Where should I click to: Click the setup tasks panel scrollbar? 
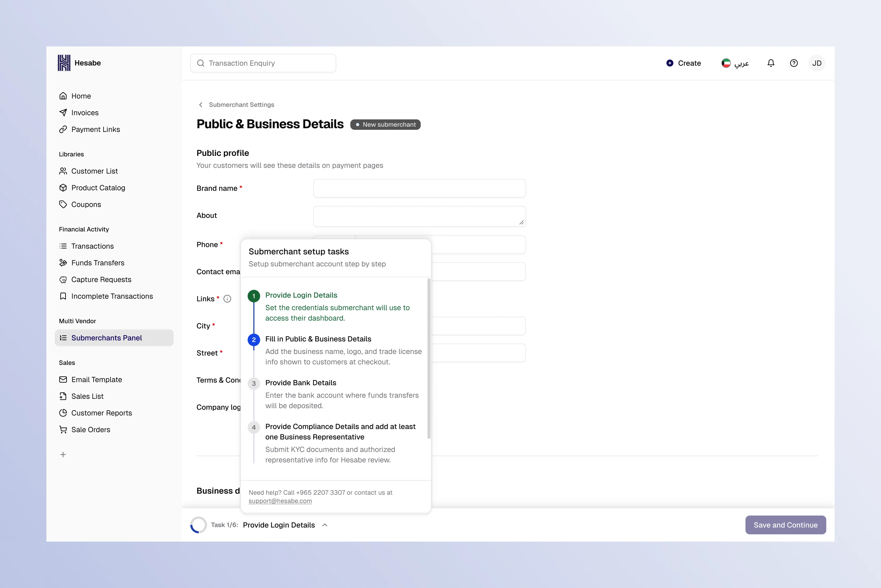[429, 358]
